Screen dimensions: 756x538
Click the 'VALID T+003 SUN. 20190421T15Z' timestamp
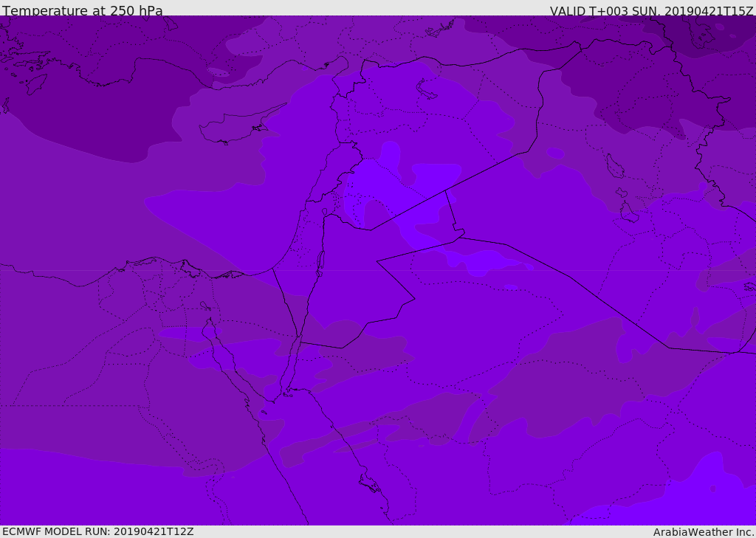click(651, 10)
